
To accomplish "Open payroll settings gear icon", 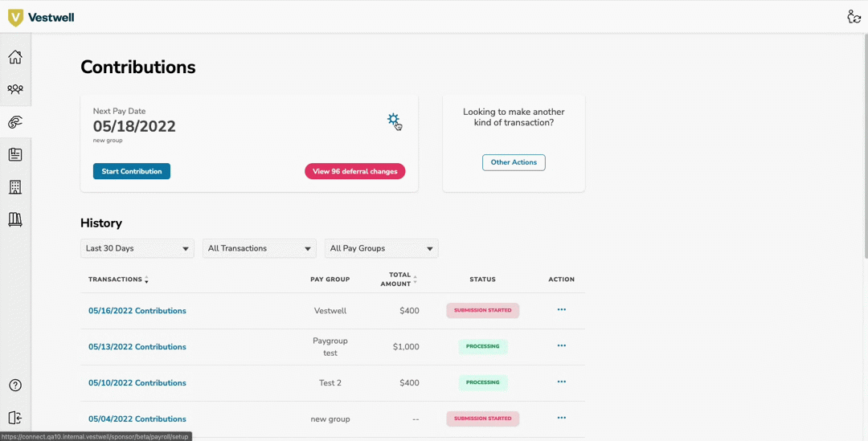I will 393,120.
